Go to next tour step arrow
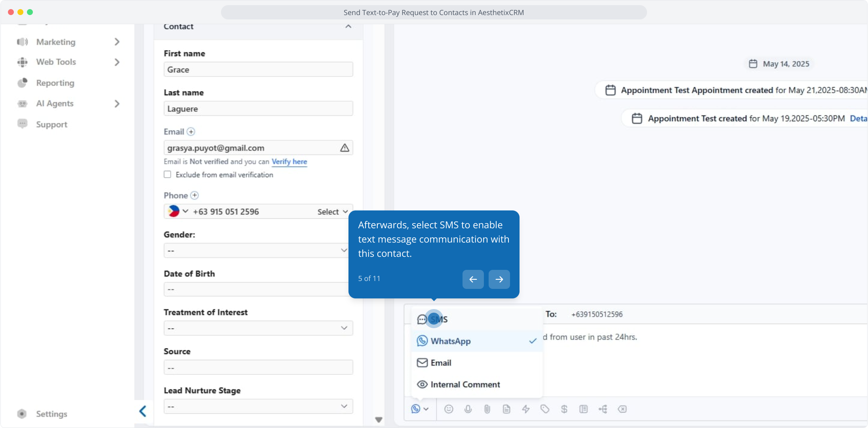The width and height of the screenshot is (868, 428). tap(499, 279)
